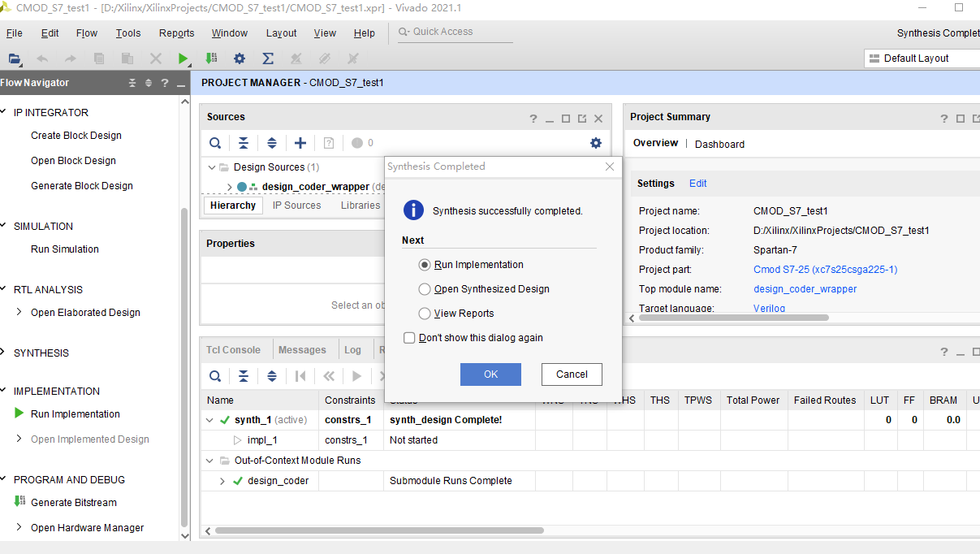Image resolution: width=980 pixels, height=554 pixels.
Task: Open help for Project Summary panel
Action: [944, 119]
